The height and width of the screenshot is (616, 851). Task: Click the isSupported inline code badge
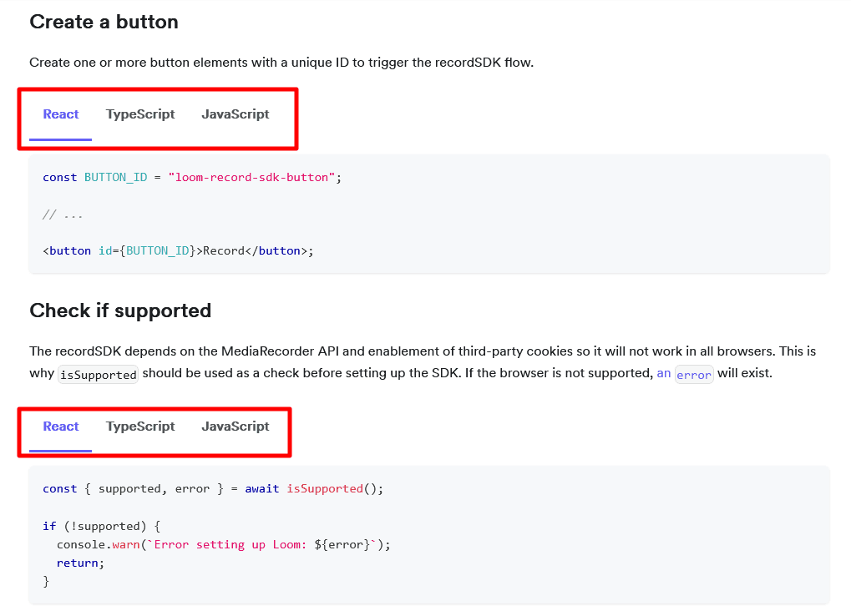[x=98, y=375]
